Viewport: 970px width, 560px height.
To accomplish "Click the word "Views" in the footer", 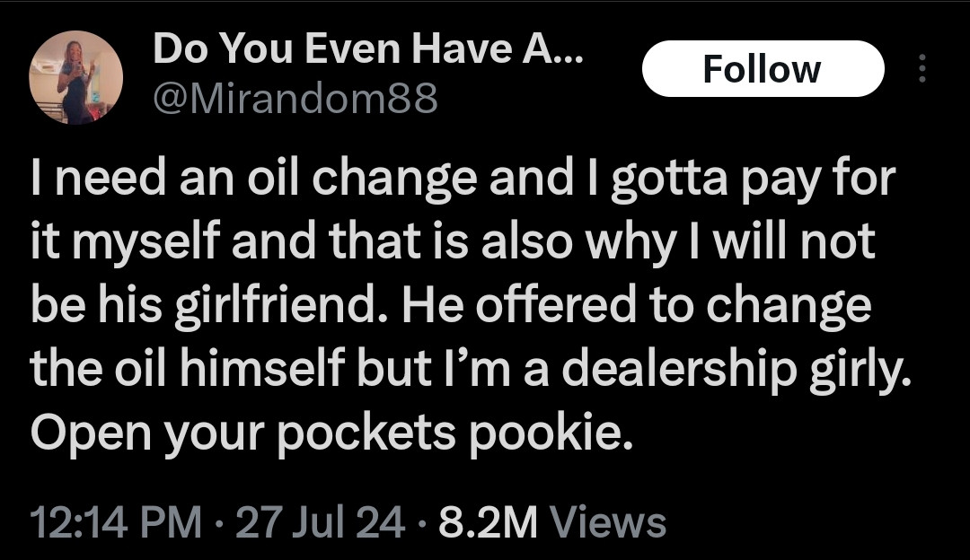I will coord(607,521).
